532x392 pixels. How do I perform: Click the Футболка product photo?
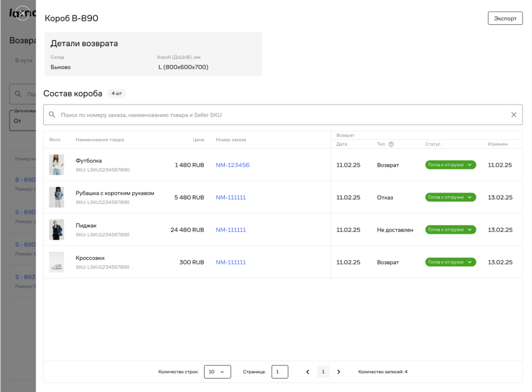[x=56, y=165]
